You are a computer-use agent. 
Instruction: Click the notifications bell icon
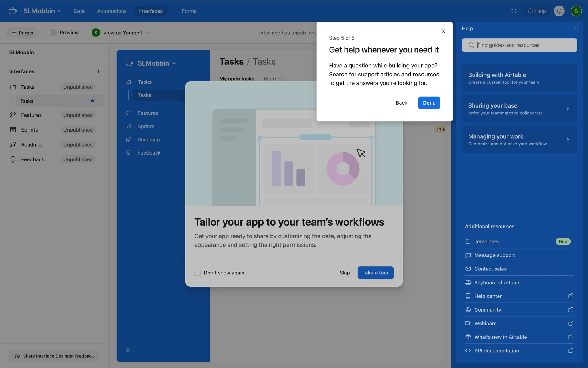pyautogui.click(x=559, y=11)
